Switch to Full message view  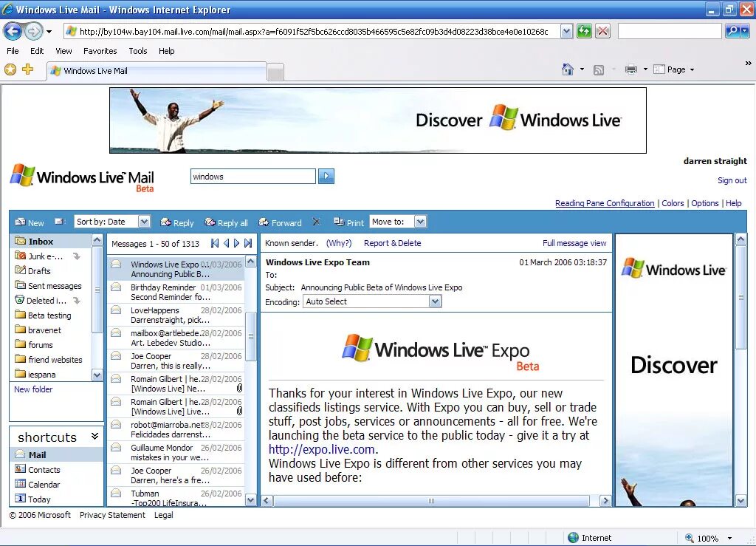pos(574,243)
